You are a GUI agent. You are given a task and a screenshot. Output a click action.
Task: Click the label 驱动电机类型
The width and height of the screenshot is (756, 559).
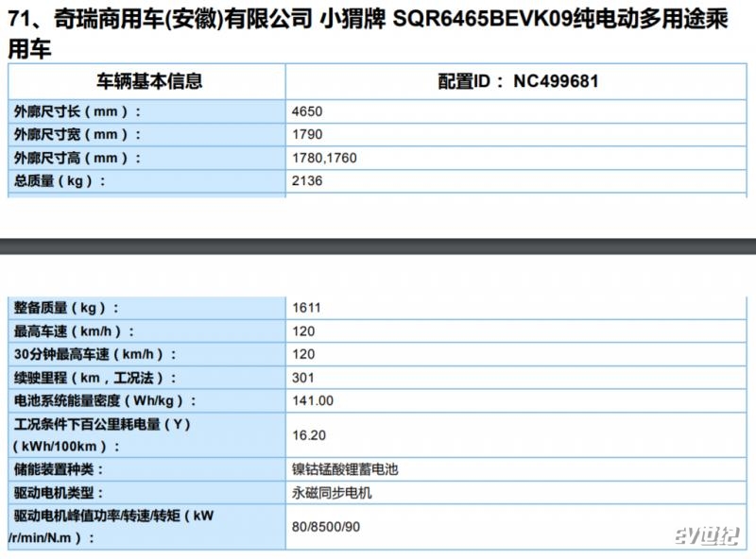pyautogui.click(x=59, y=494)
